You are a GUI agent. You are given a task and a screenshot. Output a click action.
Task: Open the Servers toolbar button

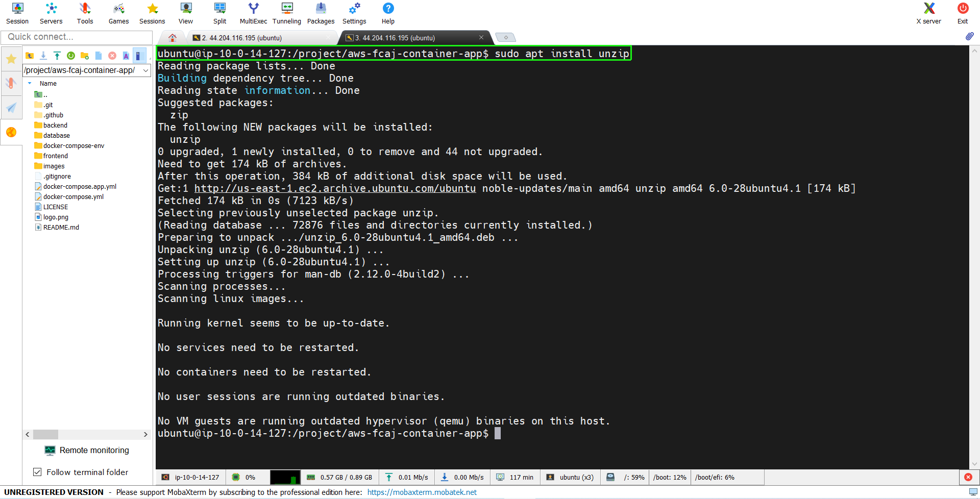click(x=51, y=13)
